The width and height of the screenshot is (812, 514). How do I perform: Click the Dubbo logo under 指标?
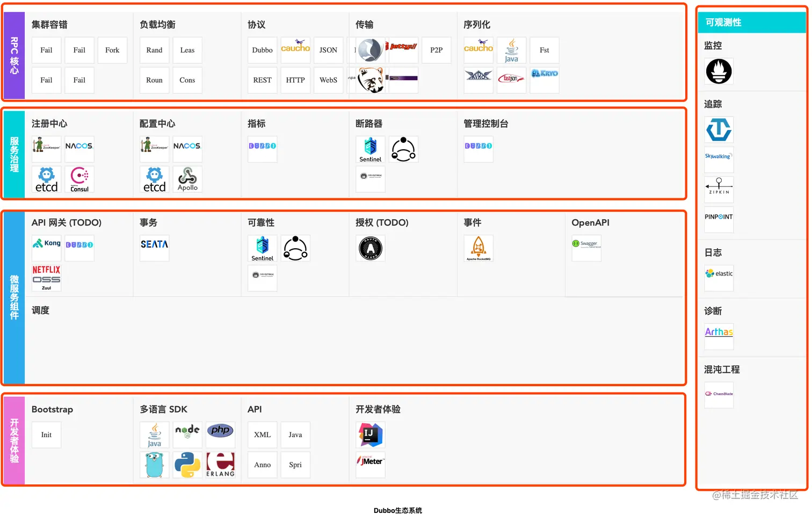(263, 149)
